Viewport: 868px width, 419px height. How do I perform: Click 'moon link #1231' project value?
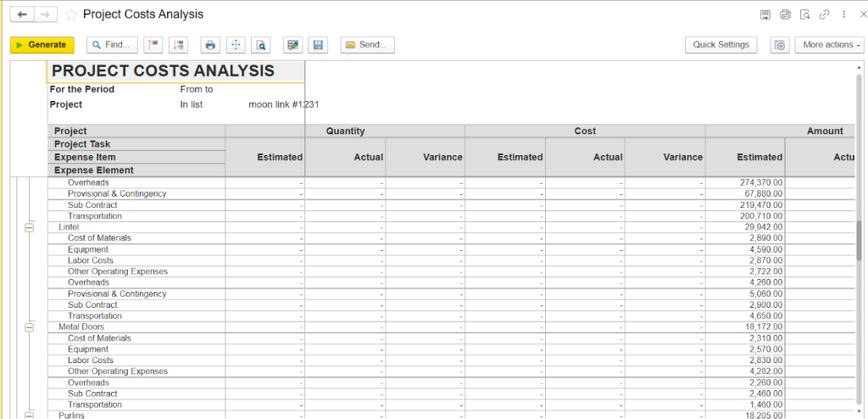(x=283, y=104)
